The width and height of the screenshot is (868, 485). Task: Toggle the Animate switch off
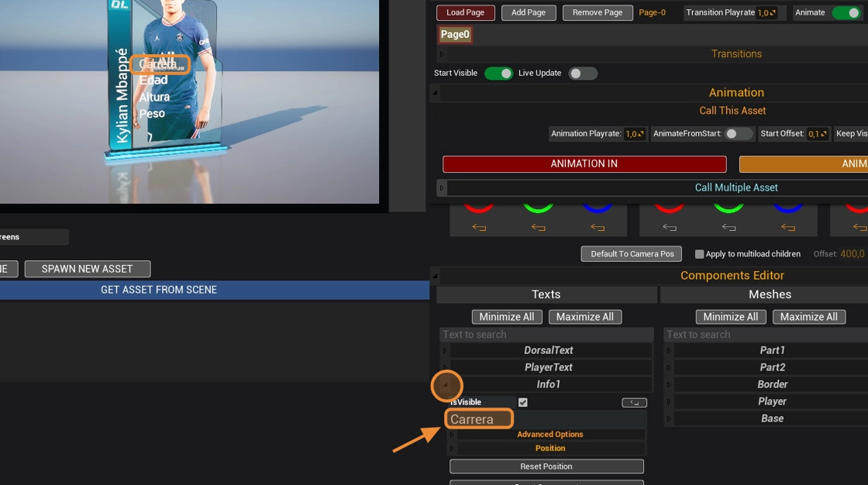coord(846,12)
